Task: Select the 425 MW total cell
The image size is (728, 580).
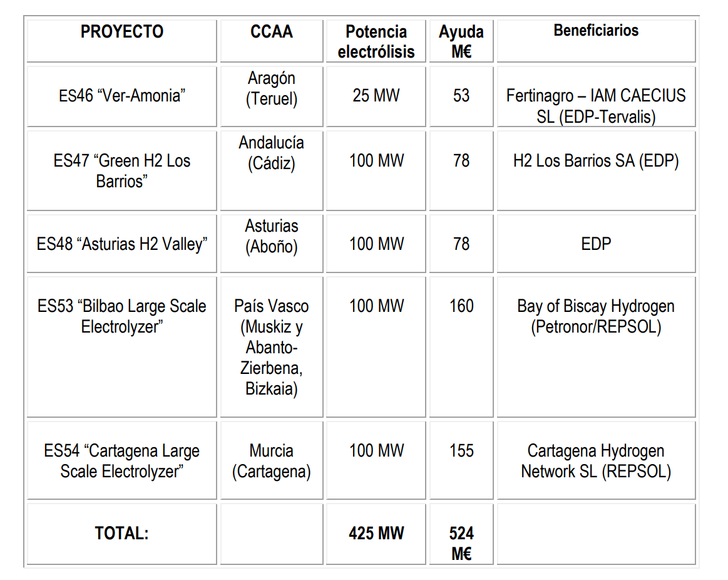Action: [376, 534]
